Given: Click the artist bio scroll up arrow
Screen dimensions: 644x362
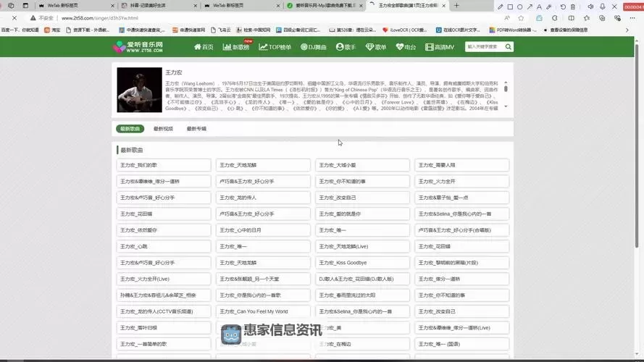Looking at the screenshot, I should [506, 83].
